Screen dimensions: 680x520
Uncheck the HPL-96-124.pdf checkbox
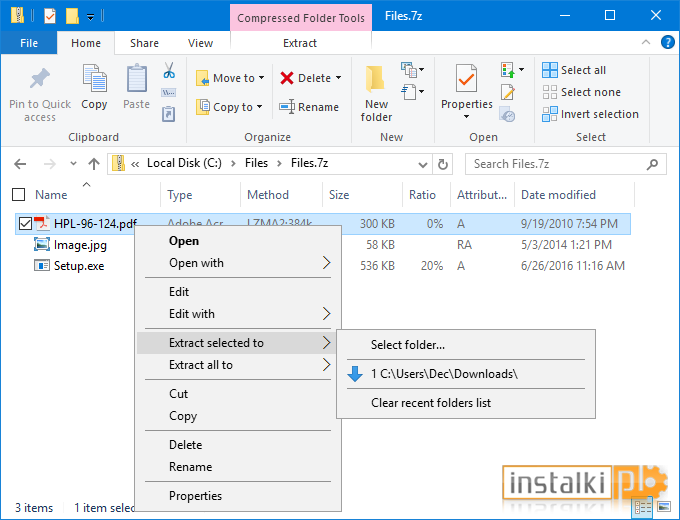coord(25,224)
